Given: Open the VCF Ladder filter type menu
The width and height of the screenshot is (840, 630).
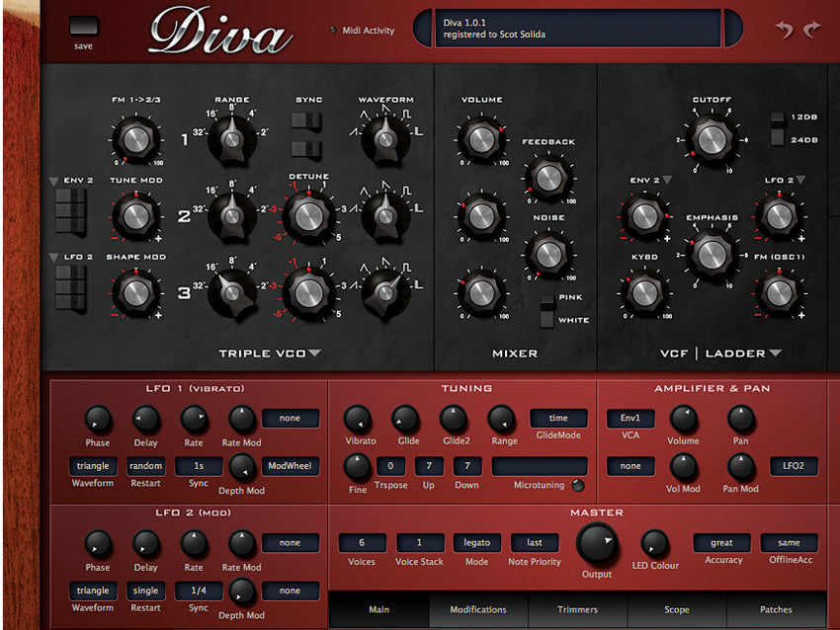Looking at the screenshot, I should pyautogui.click(x=776, y=353).
